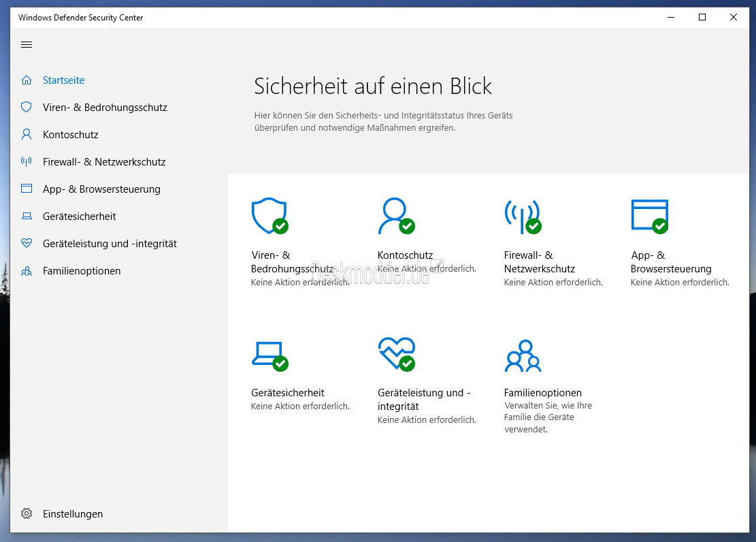Image resolution: width=756 pixels, height=542 pixels.
Task: Click the Geräteleistung und -integrität tile title
Action: (x=425, y=400)
